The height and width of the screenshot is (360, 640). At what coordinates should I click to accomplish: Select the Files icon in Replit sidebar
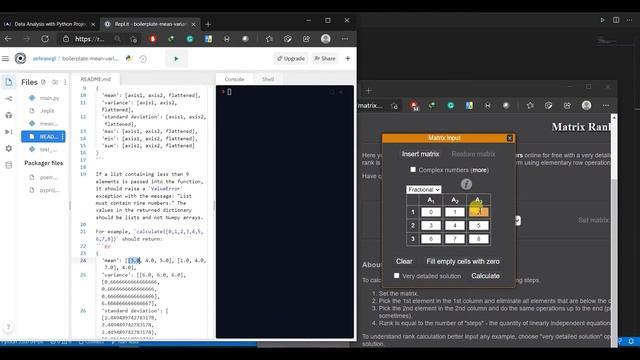(x=9, y=82)
